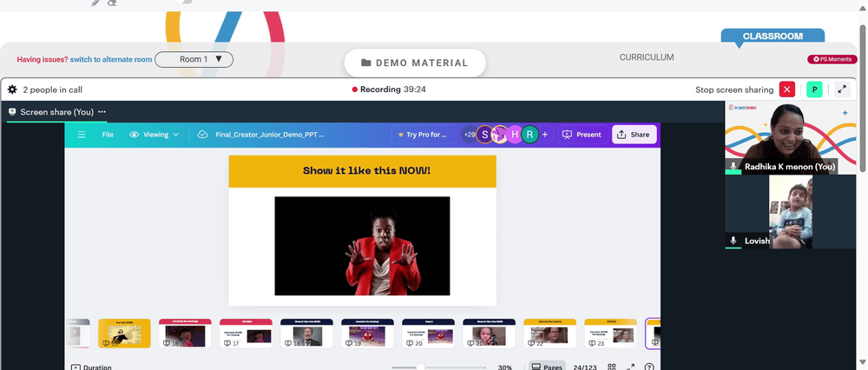Open the help question mark
Image resolution: width=868 pixels, height=370 pixels.
coord(649,367)
